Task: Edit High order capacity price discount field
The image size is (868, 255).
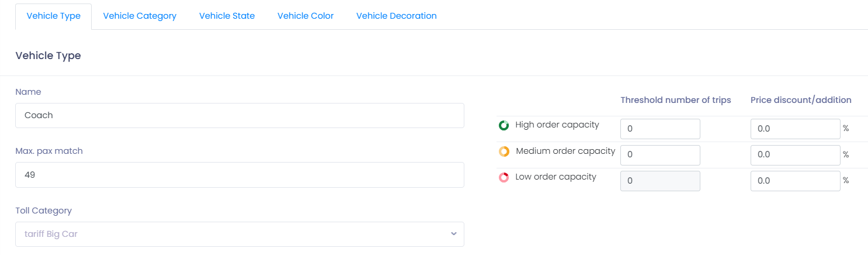Action: [x=795, y=129]
